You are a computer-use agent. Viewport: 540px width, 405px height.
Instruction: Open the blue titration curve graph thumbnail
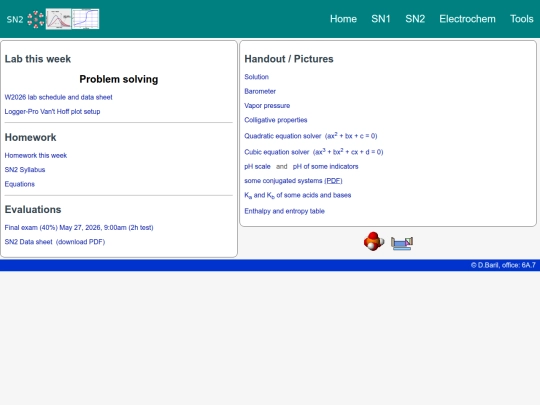85,19
